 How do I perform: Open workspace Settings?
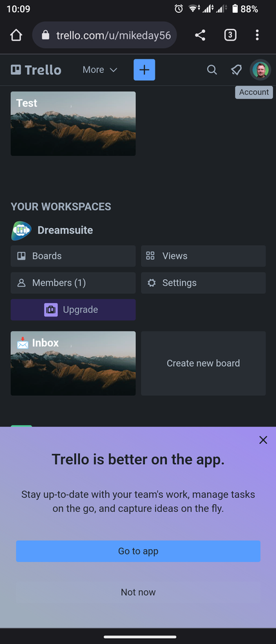[x=203, y=283]
